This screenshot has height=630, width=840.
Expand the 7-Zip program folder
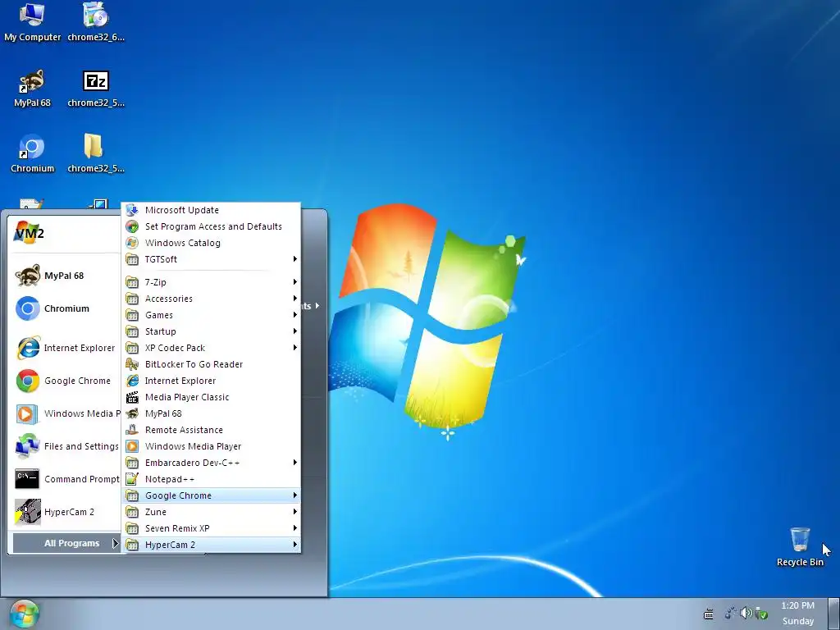[x=211, y=282]
